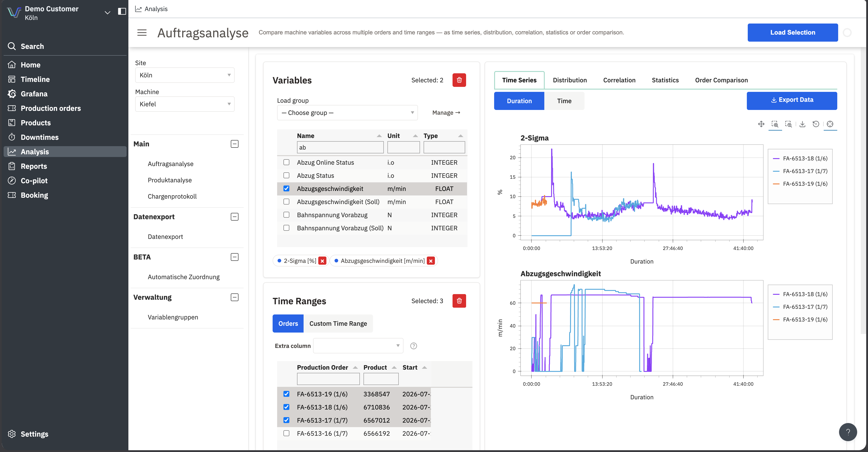Open the Booking page

pos(65,195)
